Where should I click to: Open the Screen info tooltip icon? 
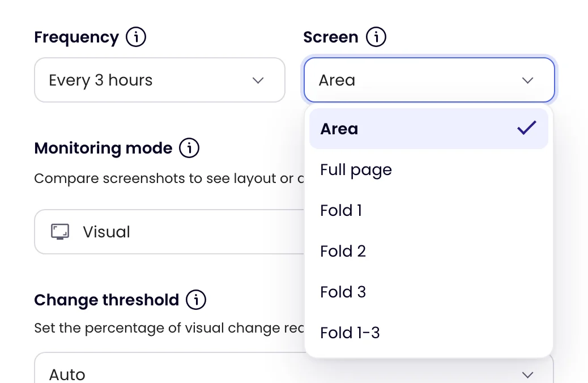[x=376, y=37]
